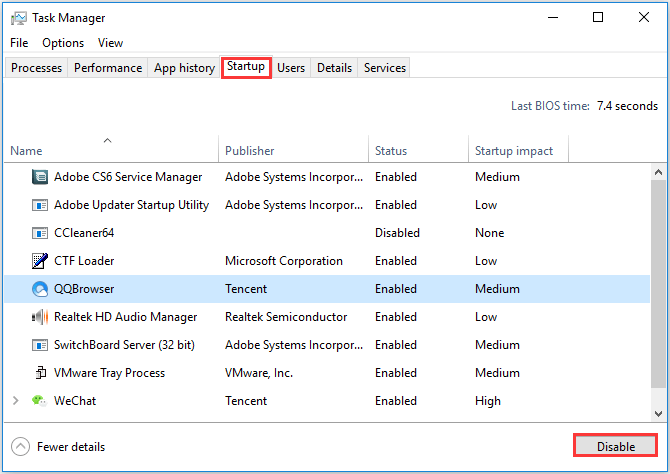The height and width of the screenshot is (474, 670).
Task: Click the Disable button
Action: click(x=615, y=446)
